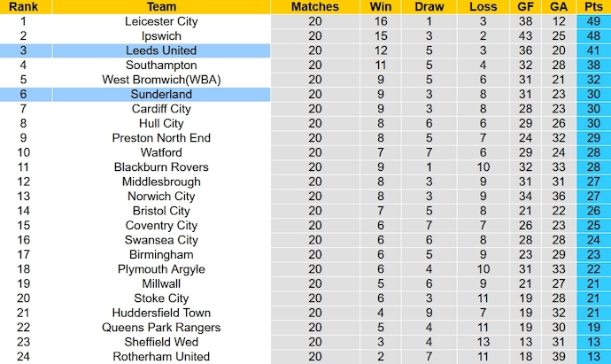Select the GF column header
611x364 pixels.
pyautogui.click(x=525, y=6)
